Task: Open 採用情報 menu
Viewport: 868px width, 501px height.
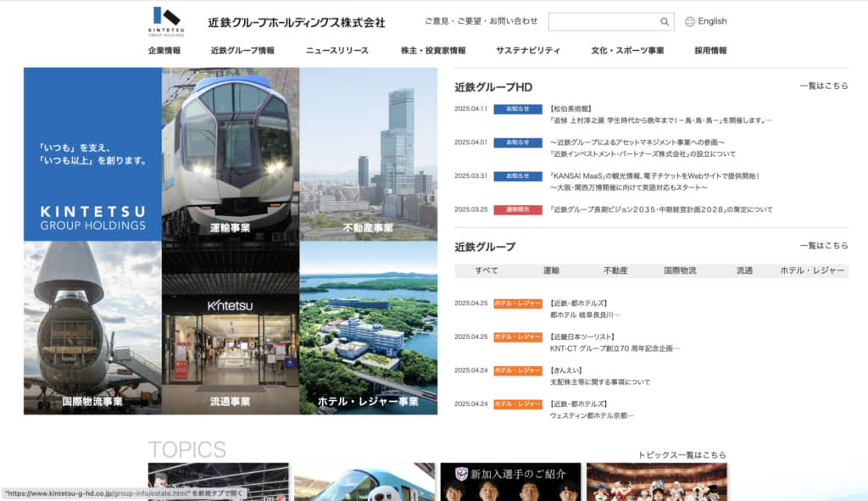Action: click(710, 50)
